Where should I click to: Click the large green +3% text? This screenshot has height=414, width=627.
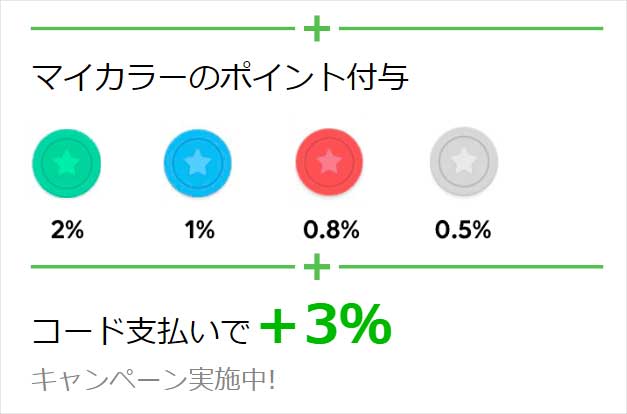tap(326, 325)
